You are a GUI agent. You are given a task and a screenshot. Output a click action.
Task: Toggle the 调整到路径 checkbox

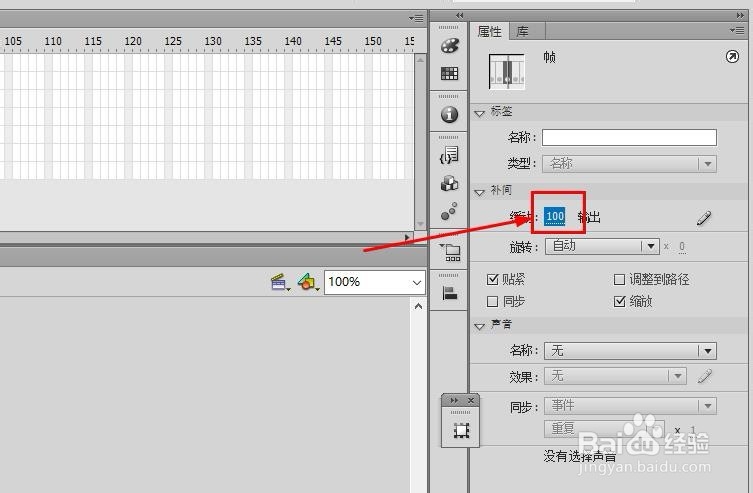click(619, 279)
